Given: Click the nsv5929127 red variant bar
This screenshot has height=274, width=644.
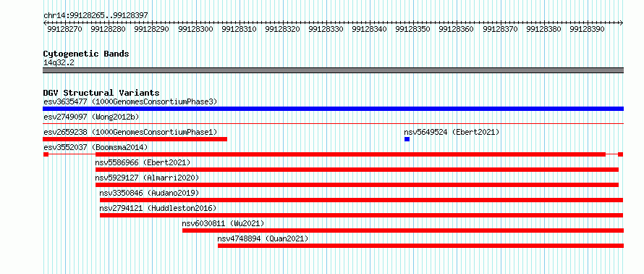Looking at the screenshot, I should [357, 185].
